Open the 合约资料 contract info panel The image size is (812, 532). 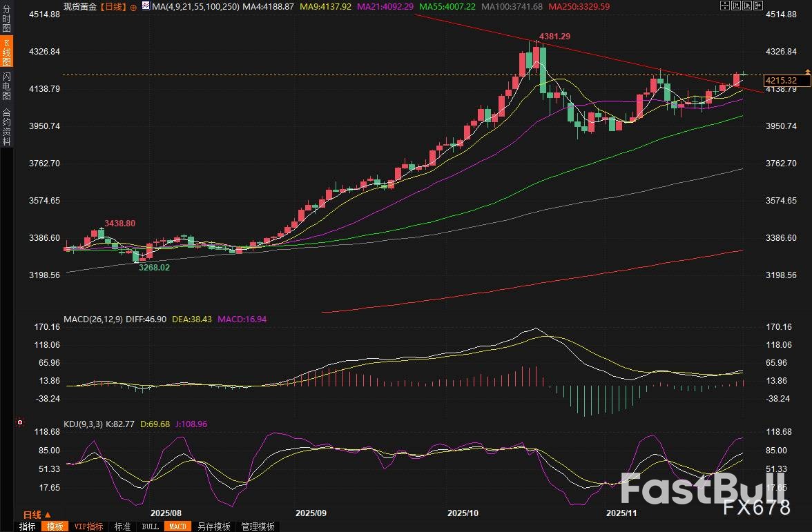(7, 127)
